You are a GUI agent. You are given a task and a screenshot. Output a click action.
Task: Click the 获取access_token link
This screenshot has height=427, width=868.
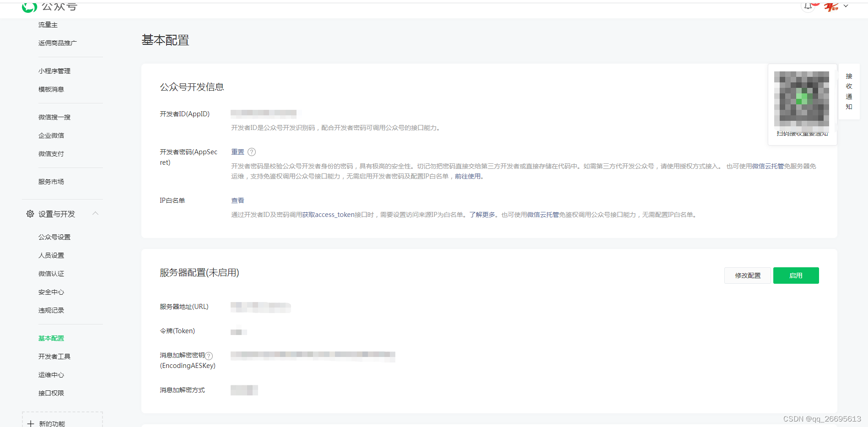tap(329, 215)
